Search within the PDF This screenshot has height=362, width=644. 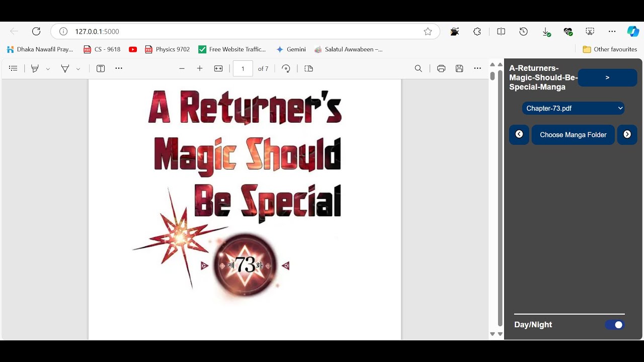pos(418,68)
